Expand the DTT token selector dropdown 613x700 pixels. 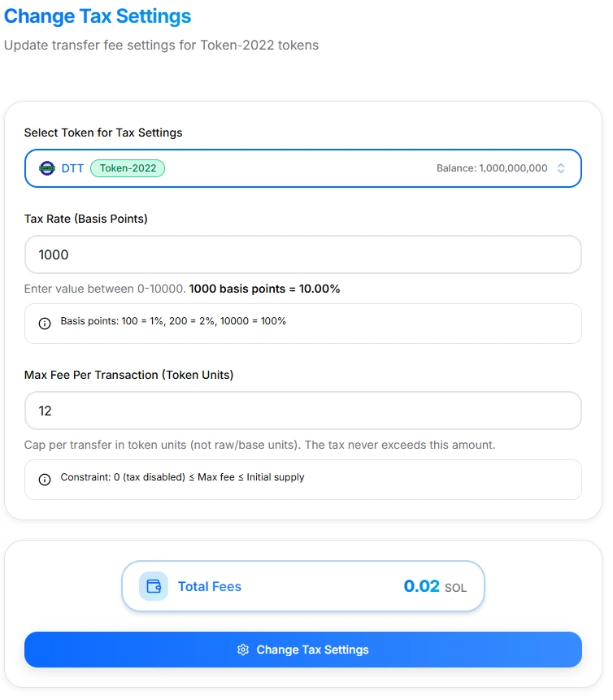click(302, 168)
